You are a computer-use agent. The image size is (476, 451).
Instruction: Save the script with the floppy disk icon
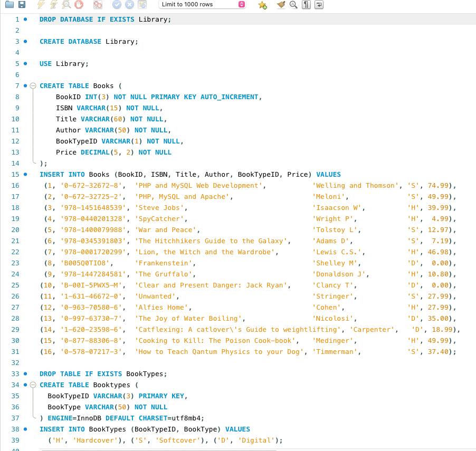(x=22, y=4)
